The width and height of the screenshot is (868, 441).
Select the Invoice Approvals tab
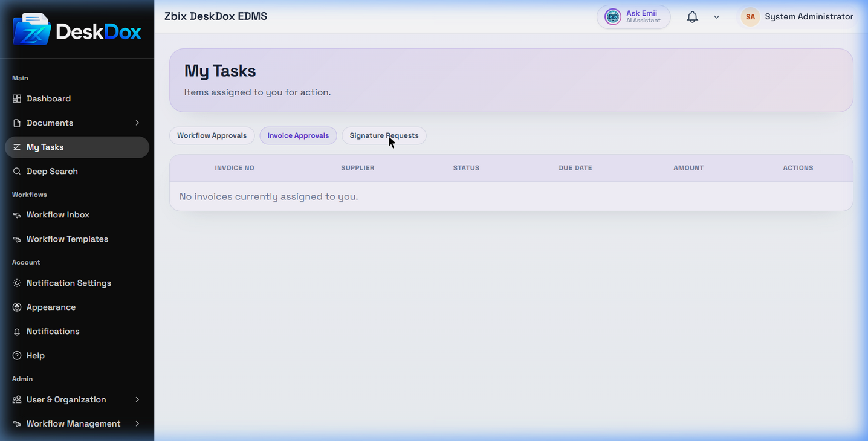[298, 135]
